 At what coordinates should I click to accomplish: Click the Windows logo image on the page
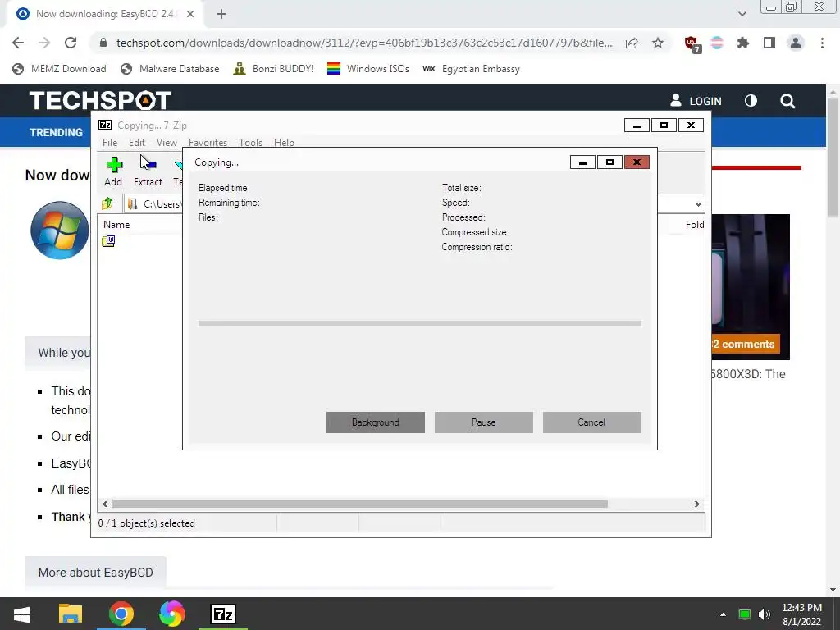tap(59, 231)
